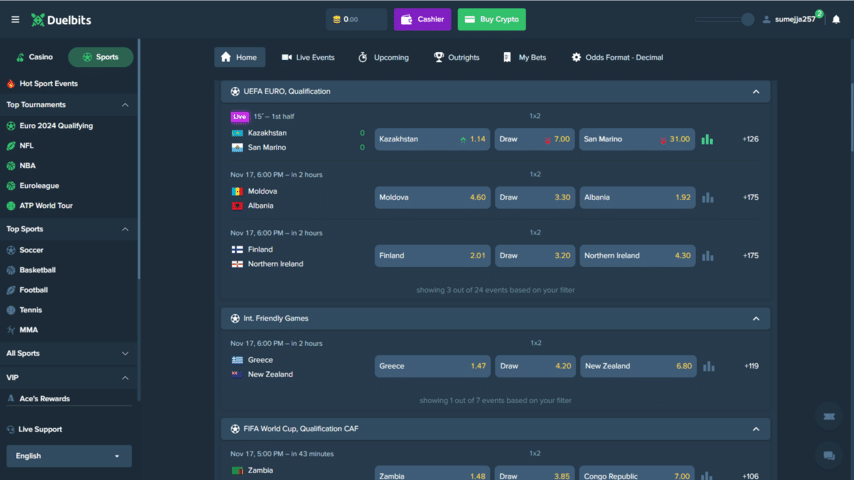Bet on Kazakhstan at 1.14
Screen dimensions: 854x480
coord(432,139)
